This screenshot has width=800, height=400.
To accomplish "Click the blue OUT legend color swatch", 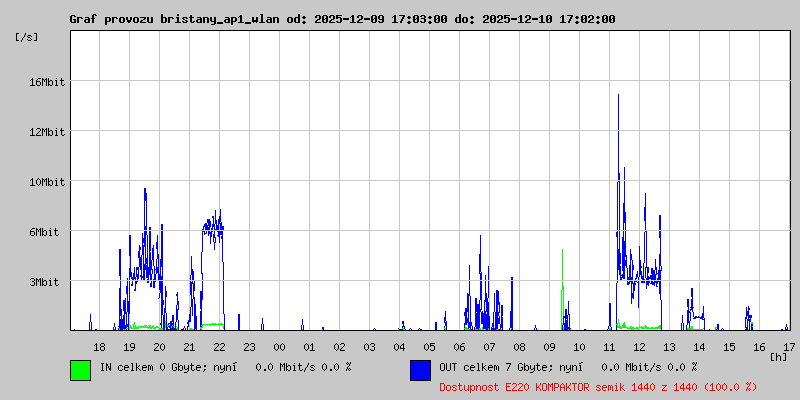I will pos(420,370).
